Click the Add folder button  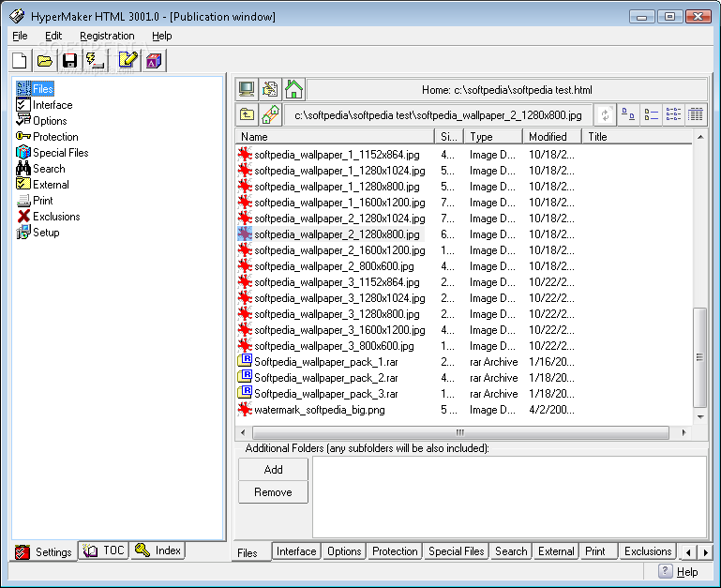tap(273, 469)
